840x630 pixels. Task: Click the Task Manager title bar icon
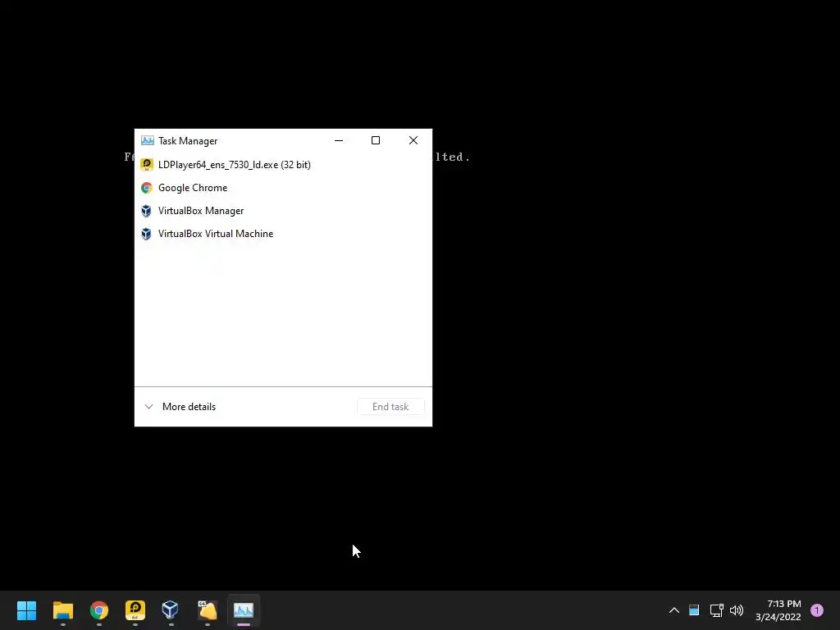tap(148, 140)
